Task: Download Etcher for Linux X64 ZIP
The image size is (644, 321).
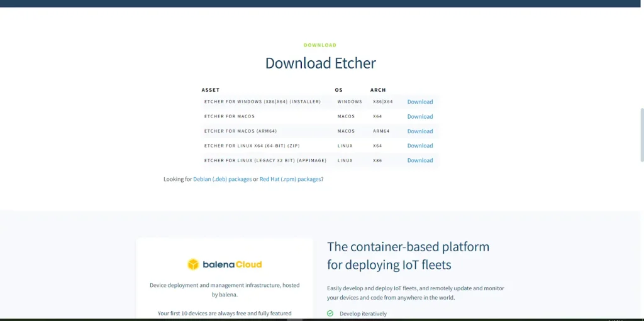Action: click(x=419, y=146)
